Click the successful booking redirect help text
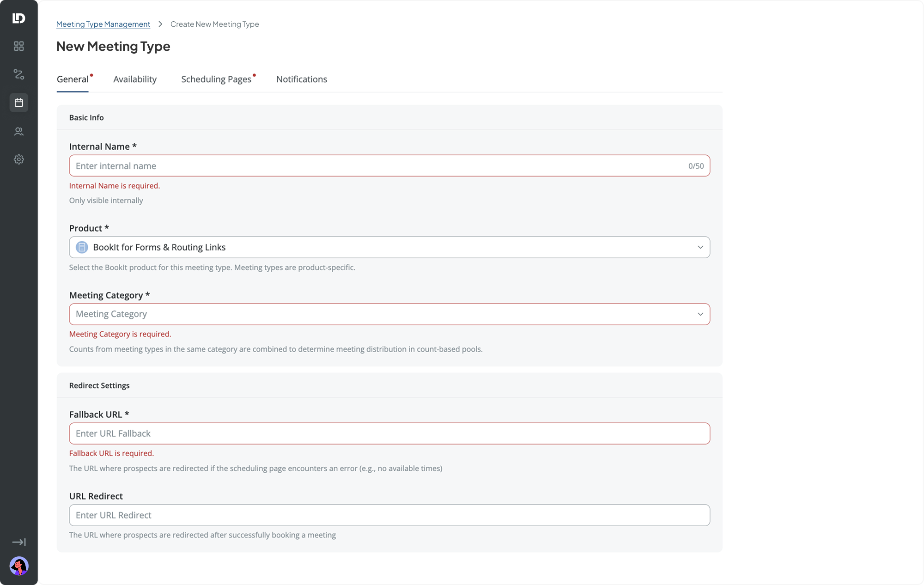The image size is (924, 585). [x=202, y=535]
